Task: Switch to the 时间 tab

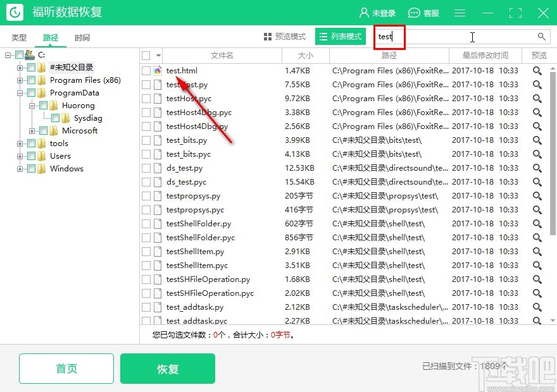Action: [x=82, y=37]
